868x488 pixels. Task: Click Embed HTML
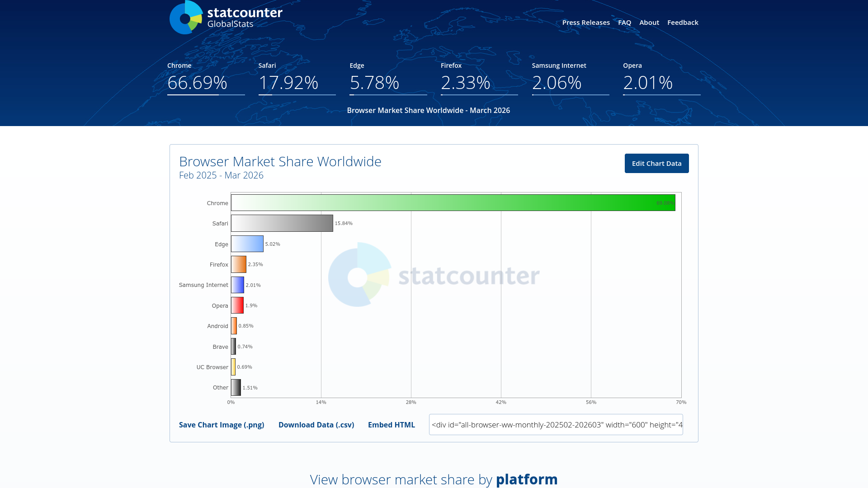coord(392,425)
